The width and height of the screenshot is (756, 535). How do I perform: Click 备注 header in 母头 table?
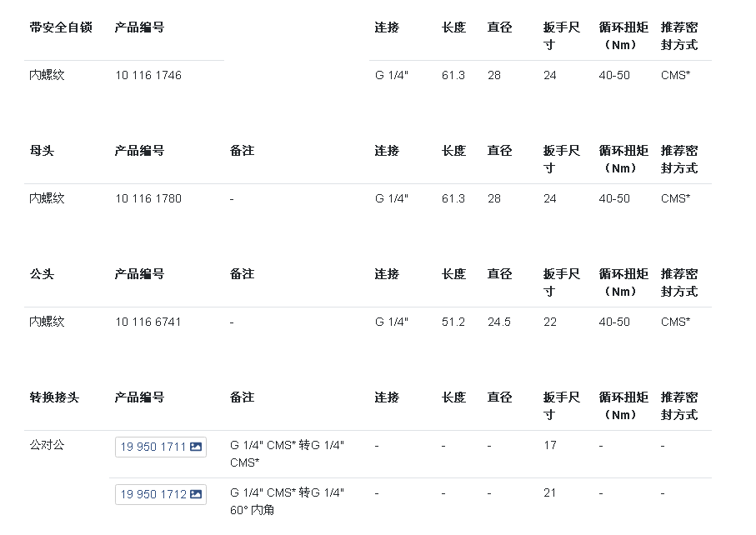(x=242, y=151)
